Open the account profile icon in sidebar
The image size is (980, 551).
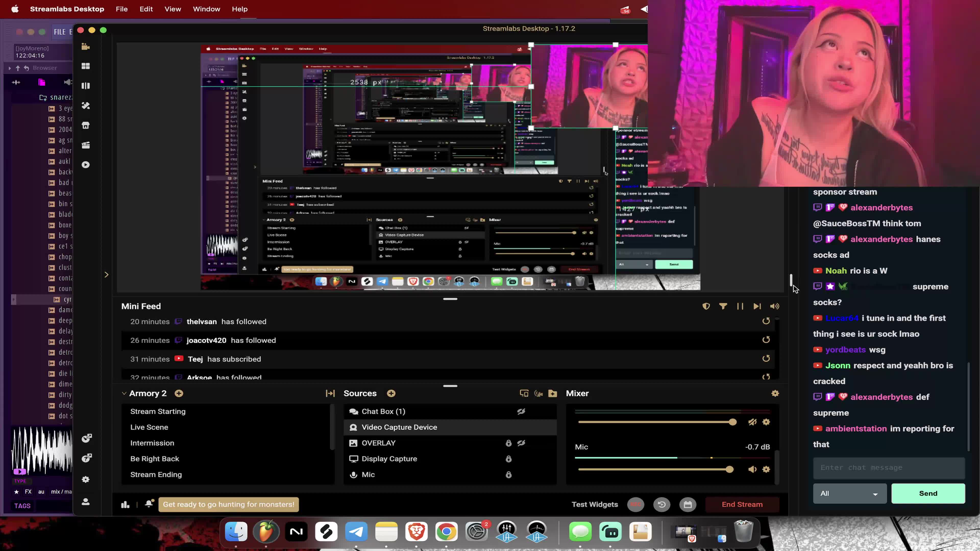(85, 502)
